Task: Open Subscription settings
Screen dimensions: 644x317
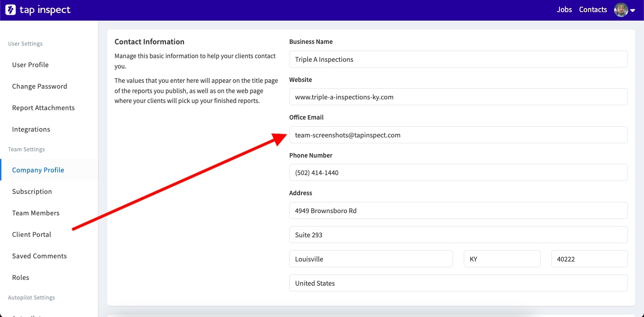Action: 32,192
